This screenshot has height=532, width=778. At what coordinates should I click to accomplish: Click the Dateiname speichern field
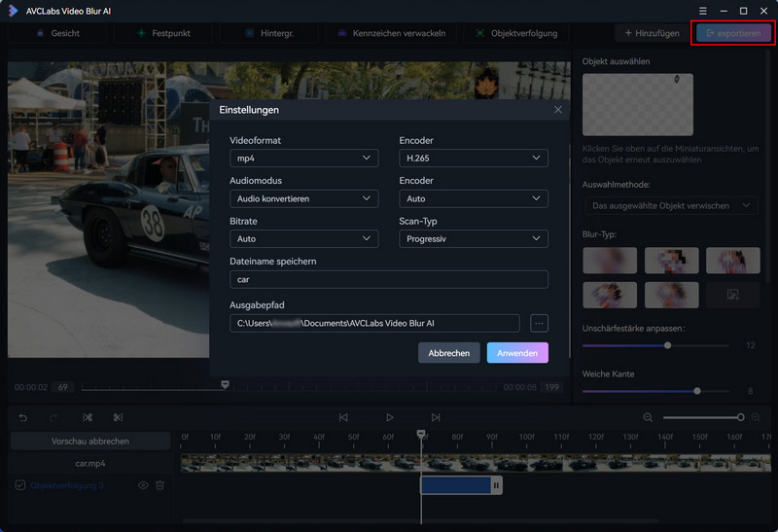[x=388, y=279]
